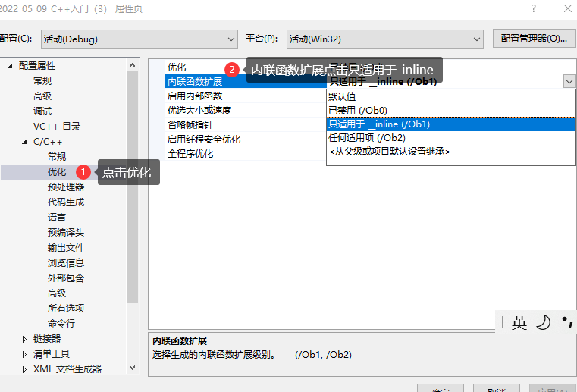Select the 全程序优化 property row
577x392 pixels.
coord(190,153)
